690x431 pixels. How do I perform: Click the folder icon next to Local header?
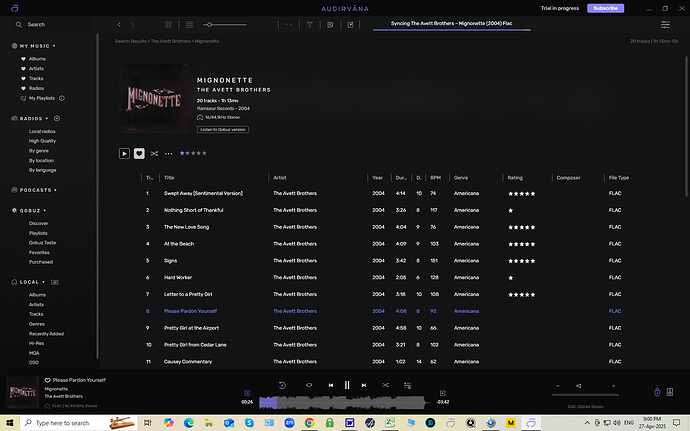[55, 282]
